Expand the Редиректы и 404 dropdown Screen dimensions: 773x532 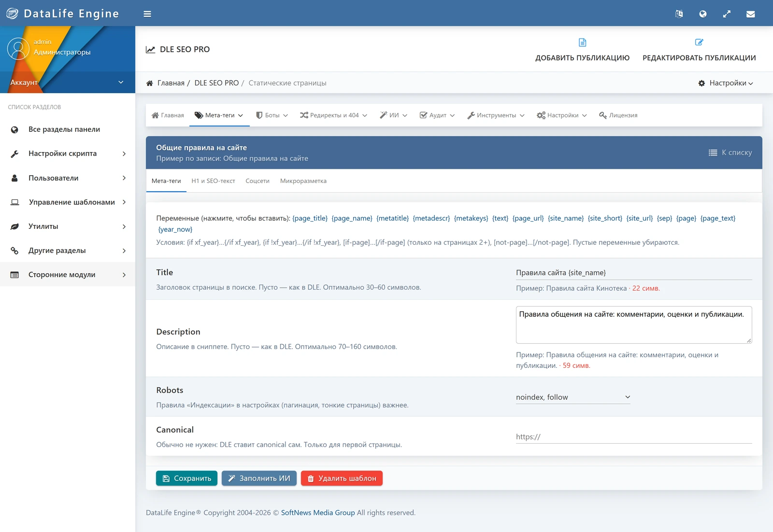pyautogui.click(x=333, y=115)
